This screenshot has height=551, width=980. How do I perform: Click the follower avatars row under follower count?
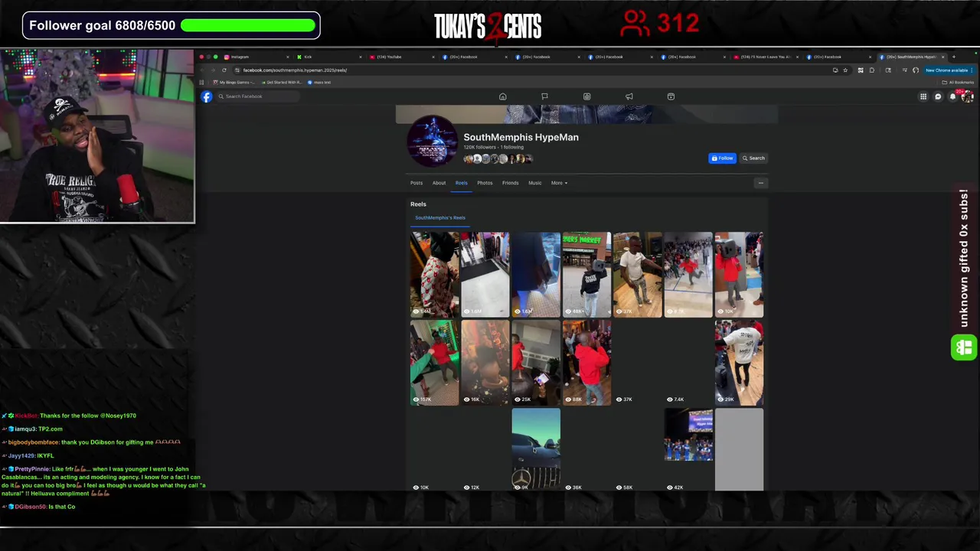pyautogui.click(x=498, y=159)
